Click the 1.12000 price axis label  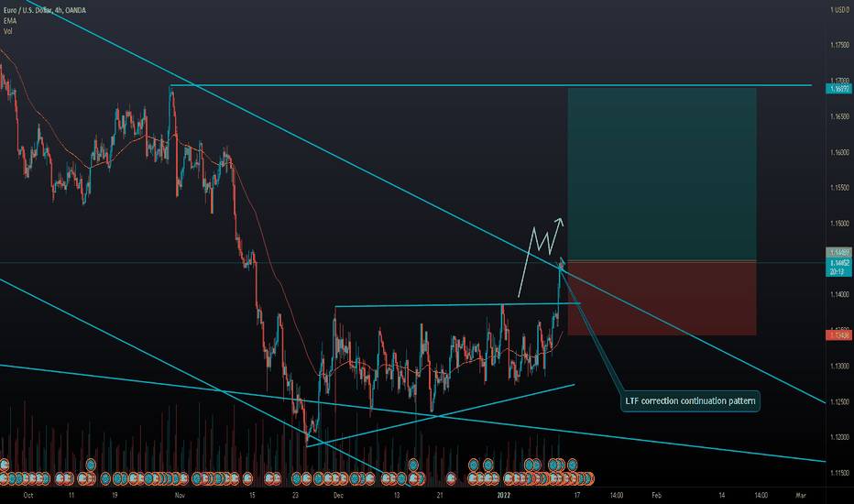(839, 437)
